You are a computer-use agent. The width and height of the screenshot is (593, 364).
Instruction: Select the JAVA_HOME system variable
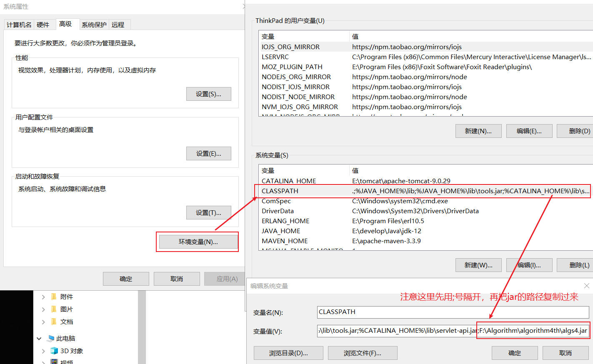pyautogui.click(x=425, y=231)
